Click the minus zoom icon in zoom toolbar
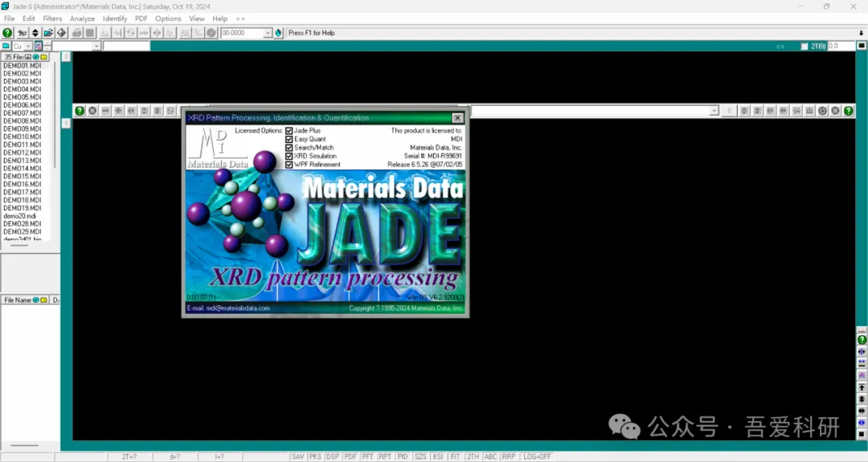 pyautogui.click(x=105, y=111)
